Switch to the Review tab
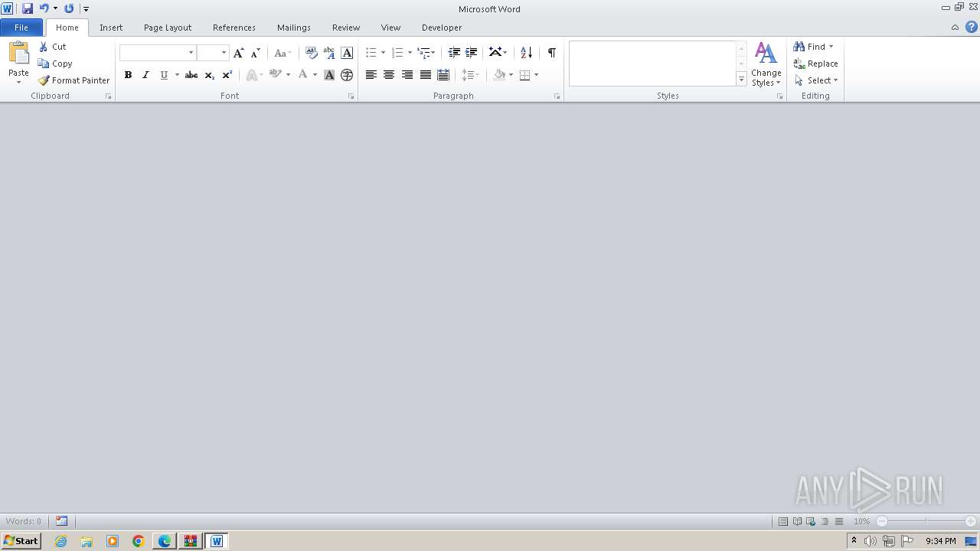The height and width of the screenshot is (551, 980). tap(346, 28)
